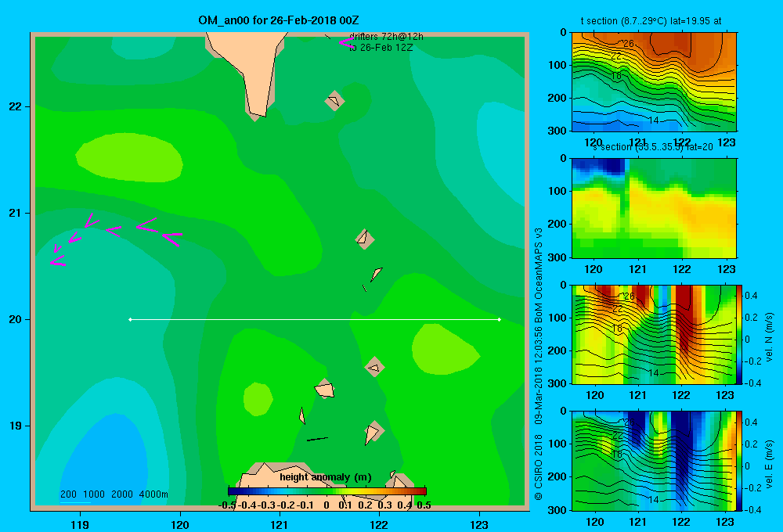Click longitude label '122' below main map

click(379, 524)
